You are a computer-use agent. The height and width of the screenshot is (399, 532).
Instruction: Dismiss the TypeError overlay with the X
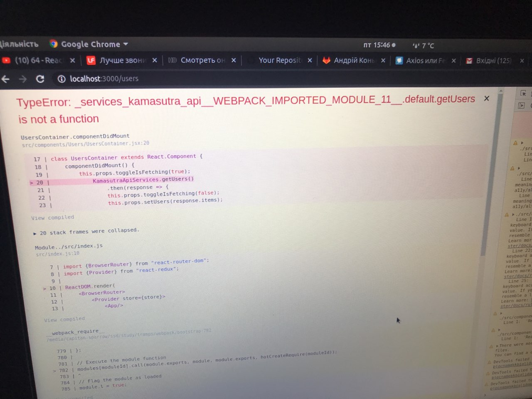(x=487, y=99)
